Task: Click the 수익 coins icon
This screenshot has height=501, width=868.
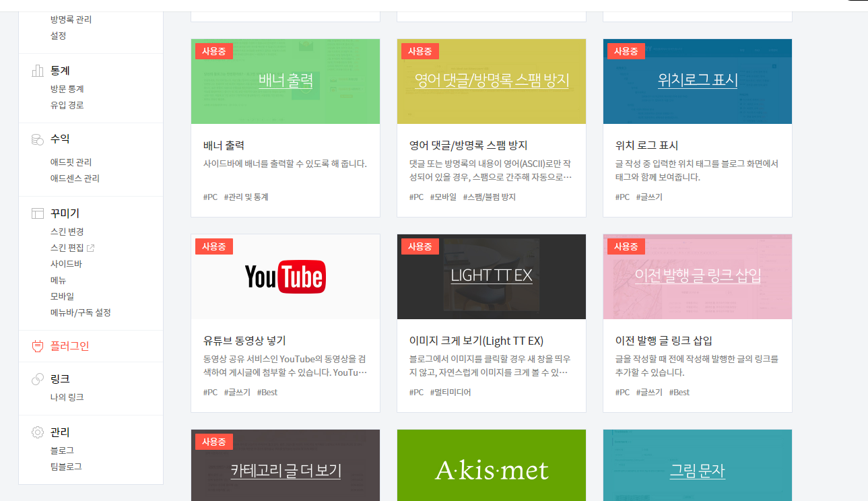Action: tap(38, 139)
